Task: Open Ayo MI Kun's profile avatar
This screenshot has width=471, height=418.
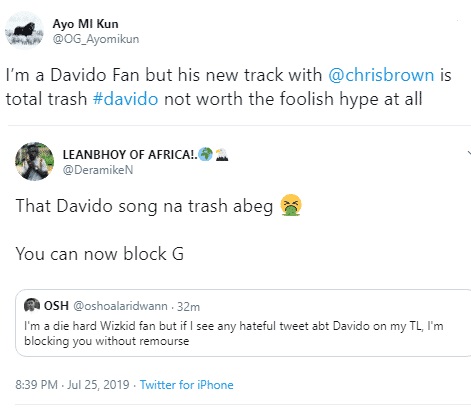Action: [x=24, y=31]
